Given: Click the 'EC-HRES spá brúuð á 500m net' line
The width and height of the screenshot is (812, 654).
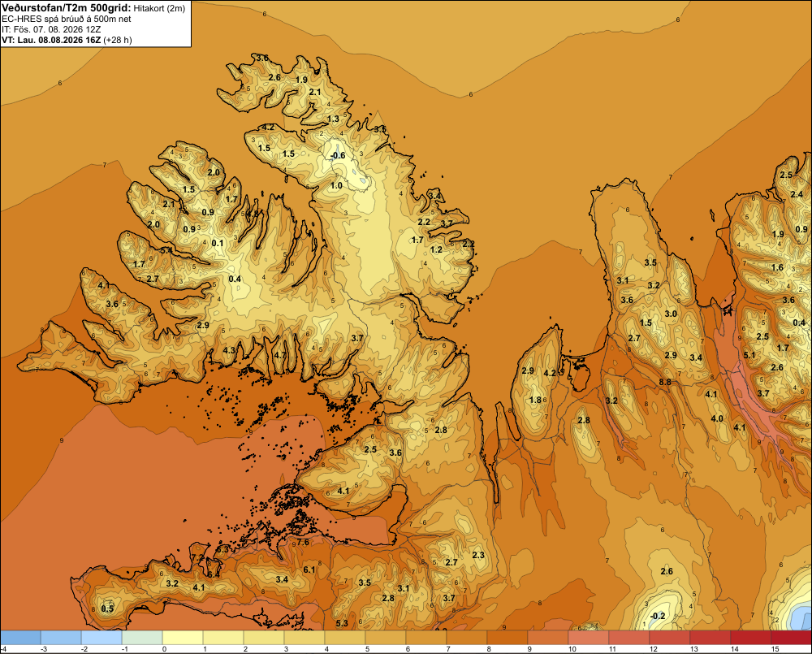Looking at the screenshot, I should click(x=67, y=19).
